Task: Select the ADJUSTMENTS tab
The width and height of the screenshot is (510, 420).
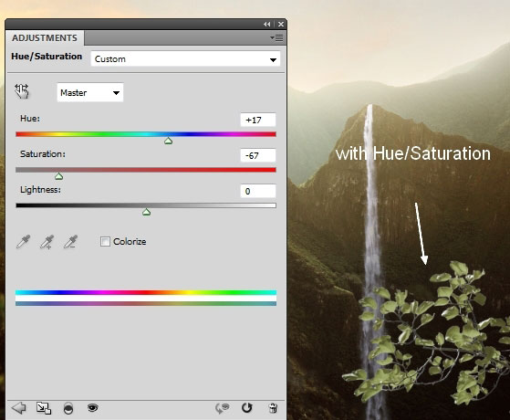Action: pos(45,37)
